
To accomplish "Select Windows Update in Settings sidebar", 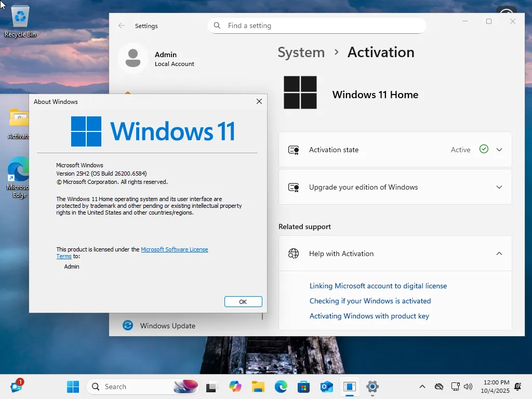I will pyautogui.click(x=167, y=326).
